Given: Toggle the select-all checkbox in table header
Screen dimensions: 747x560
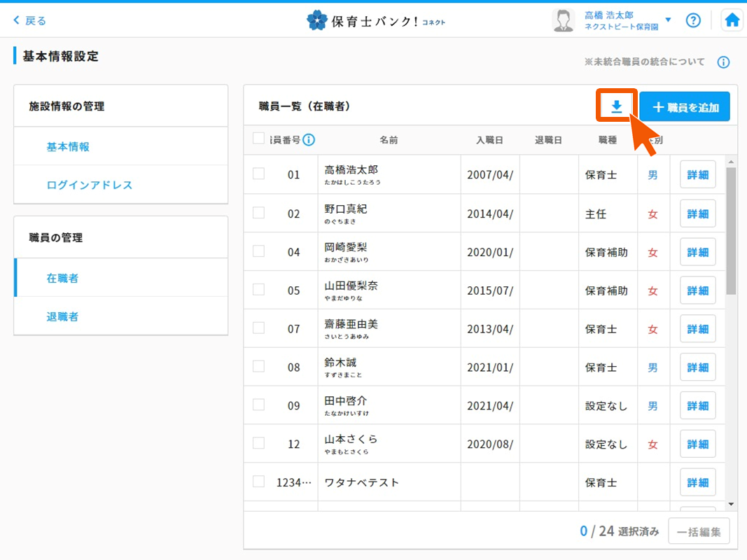Looking at the screenshot, I should pyautogui.click(x=258, y=139).
